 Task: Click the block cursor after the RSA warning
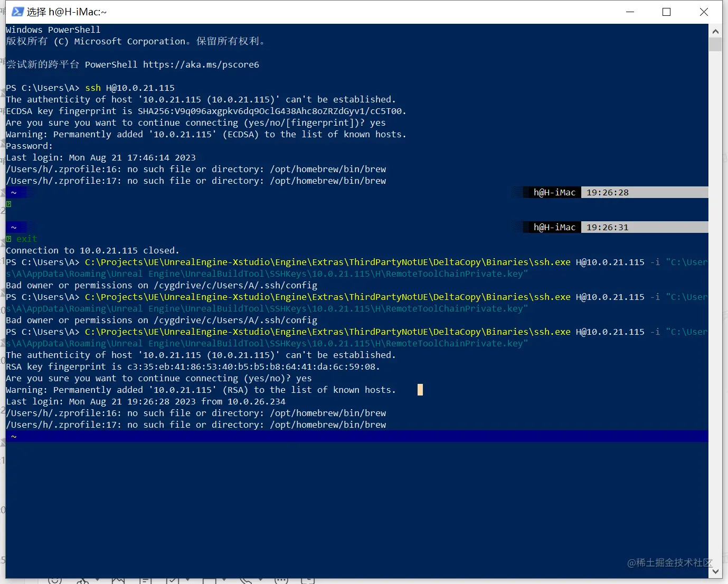tap(420, 390)
